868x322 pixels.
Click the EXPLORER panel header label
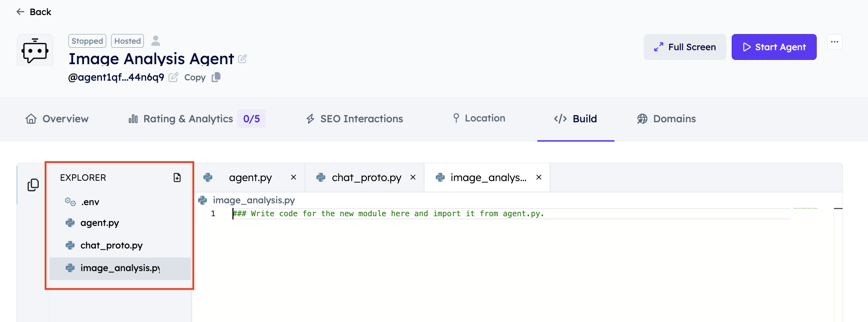[x=83, y=177]
